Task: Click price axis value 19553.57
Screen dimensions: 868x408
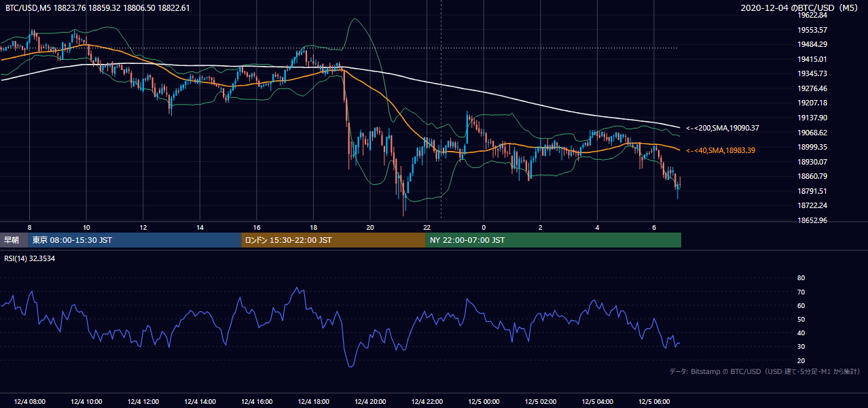Action: click(812, 30)
